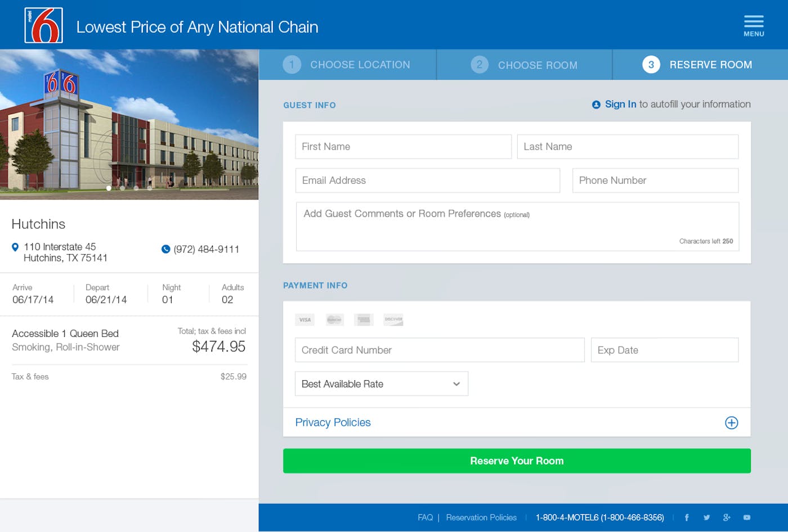Click the Google Plus footer icon
This screenshot has height=532, width=788.
pyautogui.click(x=727, y=517)
